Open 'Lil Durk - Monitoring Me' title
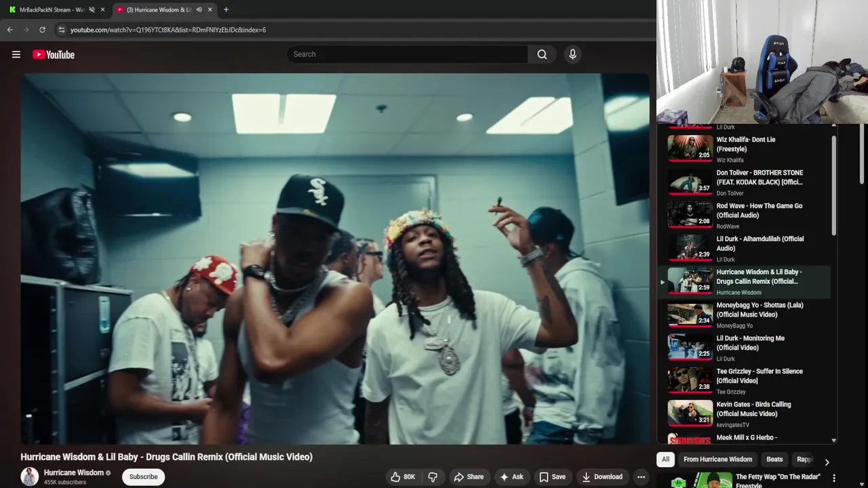The image size is (868, 488). pos(751,343)
